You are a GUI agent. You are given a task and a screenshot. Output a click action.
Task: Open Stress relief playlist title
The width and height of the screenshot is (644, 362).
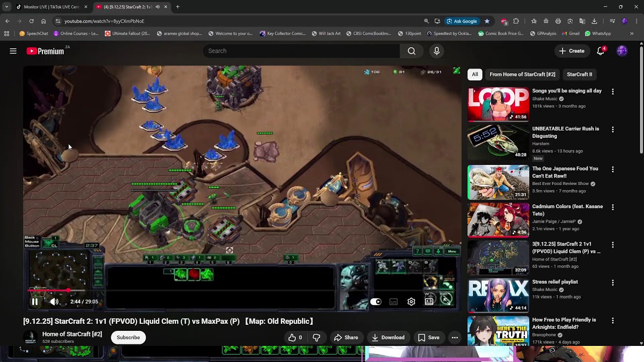coord(555,282)
